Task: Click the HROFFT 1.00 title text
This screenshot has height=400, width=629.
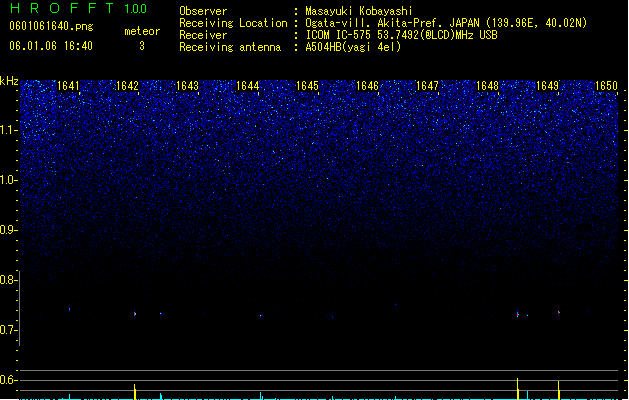Action: [78, 8]
